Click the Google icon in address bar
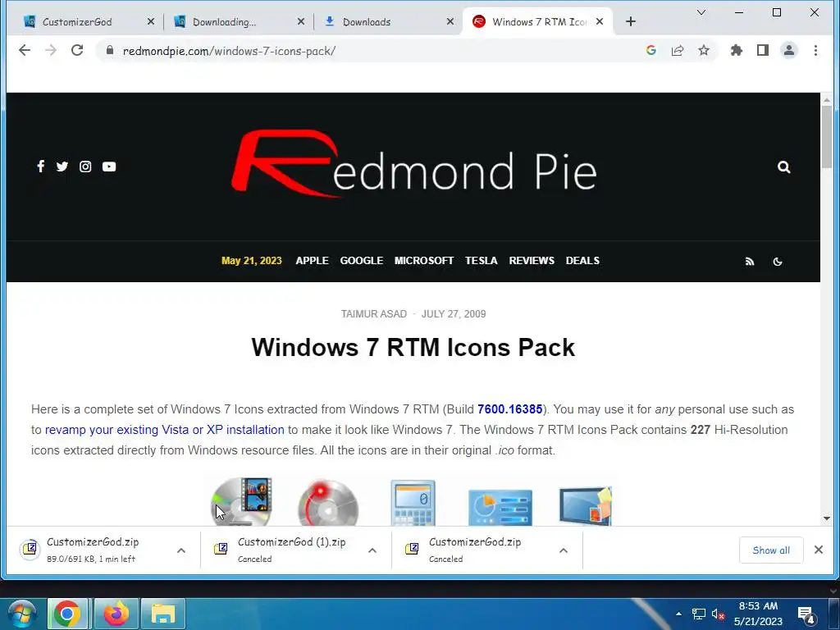 [x=651, y=50]
